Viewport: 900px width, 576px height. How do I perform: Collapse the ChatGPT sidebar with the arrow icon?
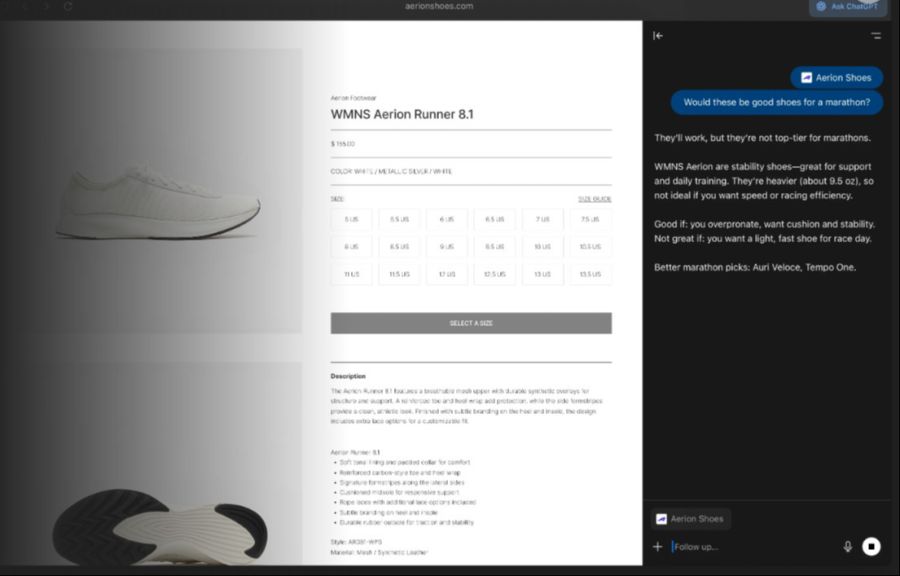tap(658, 36)
